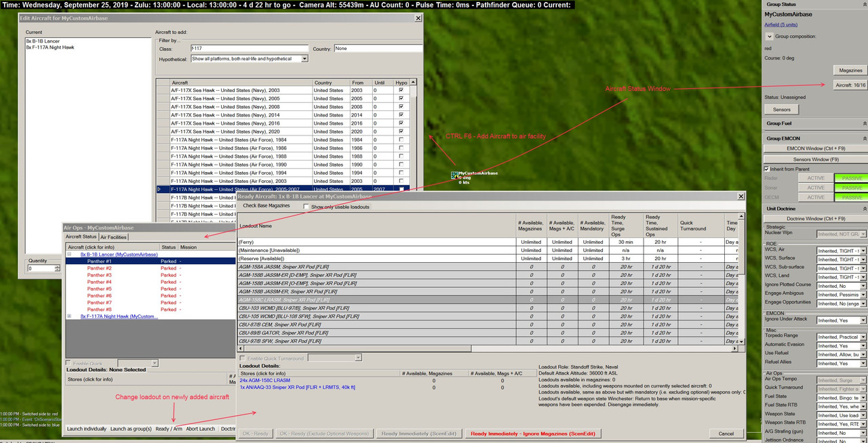This screenshot has width=868, height=443.
Task: Select the CBU-89/B GATOR loadout row
Action: 488,333
